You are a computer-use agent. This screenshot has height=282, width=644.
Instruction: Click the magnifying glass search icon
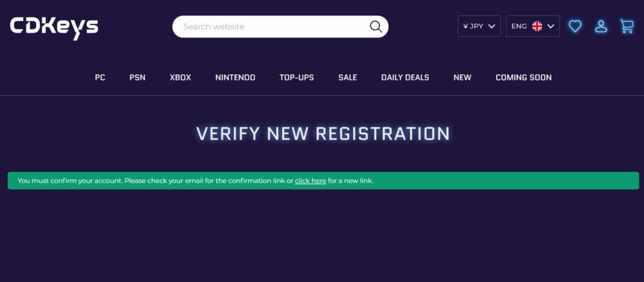pyautogui.click(x=375, y=26)
